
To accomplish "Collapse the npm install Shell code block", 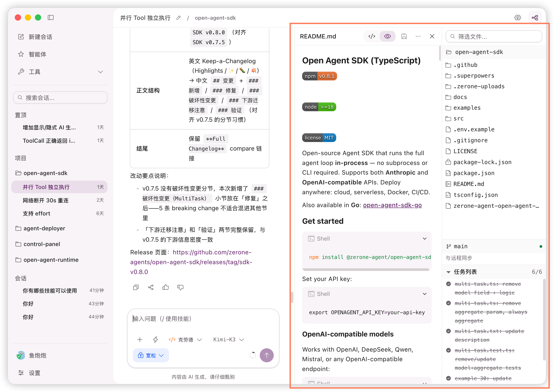I will click(425, 238).
